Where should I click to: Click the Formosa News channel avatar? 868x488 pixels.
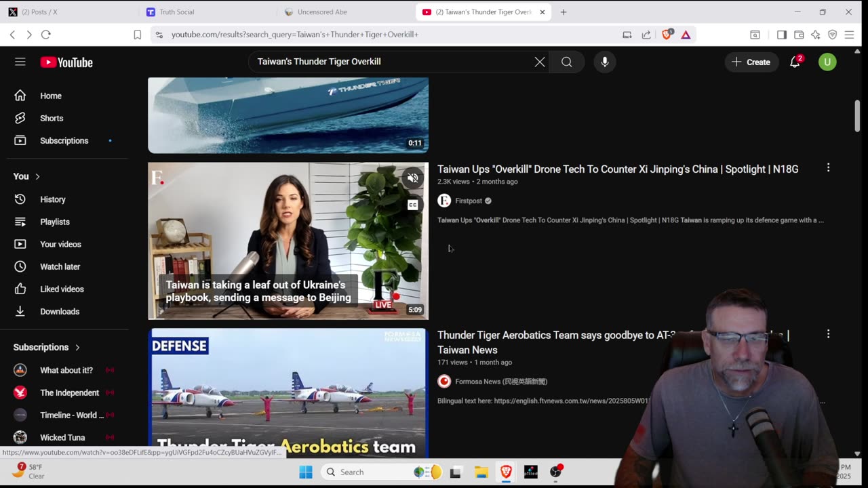pos(444,382)
